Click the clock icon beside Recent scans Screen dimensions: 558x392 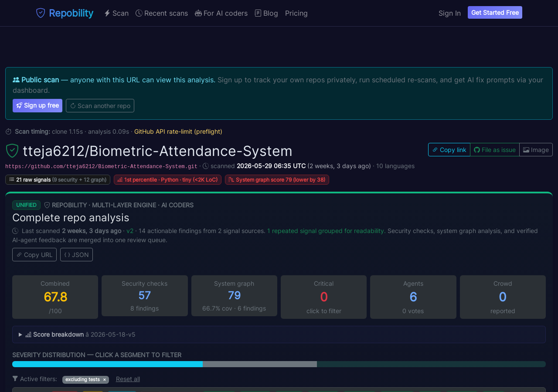click(139, 13)
